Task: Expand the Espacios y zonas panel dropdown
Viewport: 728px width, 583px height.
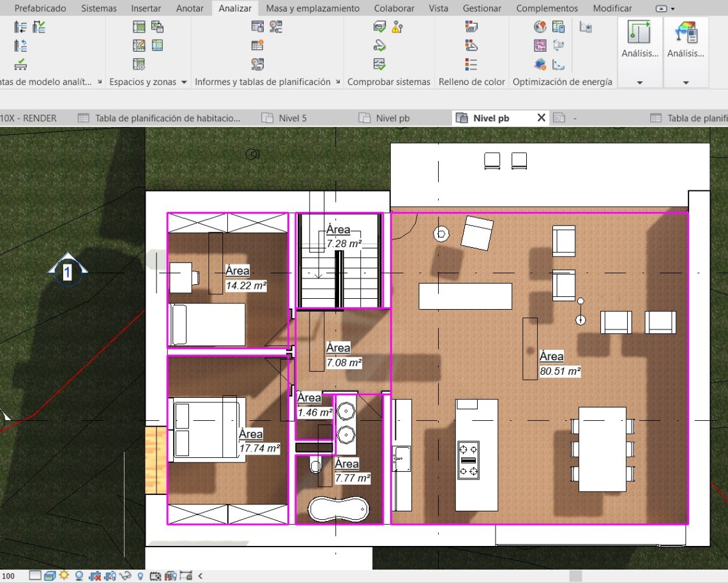Action: pyautogui.click(x=184, y=82)
